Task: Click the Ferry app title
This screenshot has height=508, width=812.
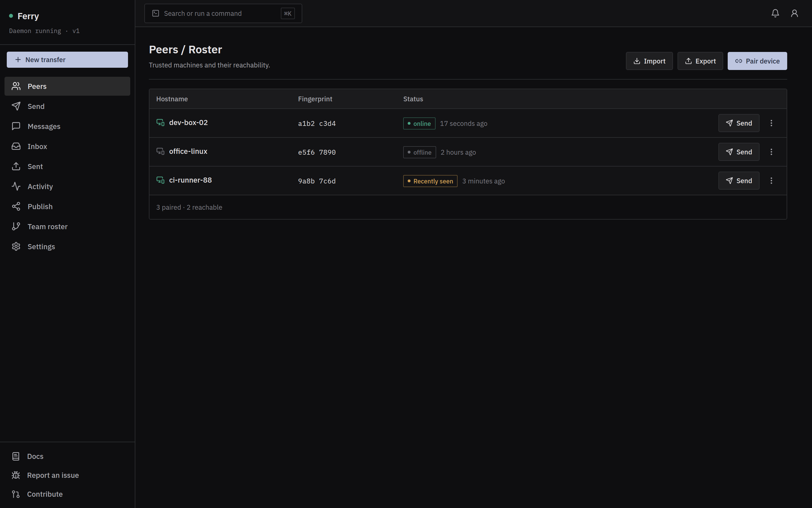Action: pos(28,16)
